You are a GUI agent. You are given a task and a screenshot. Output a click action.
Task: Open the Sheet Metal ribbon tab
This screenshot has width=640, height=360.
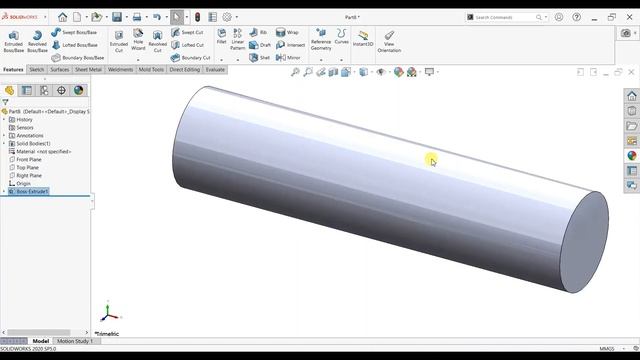coord(88,69)
